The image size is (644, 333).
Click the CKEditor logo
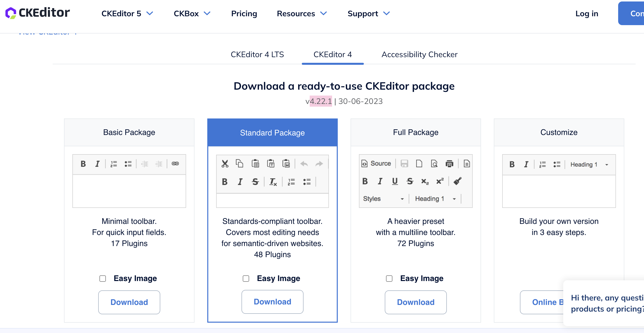[37, 13]
